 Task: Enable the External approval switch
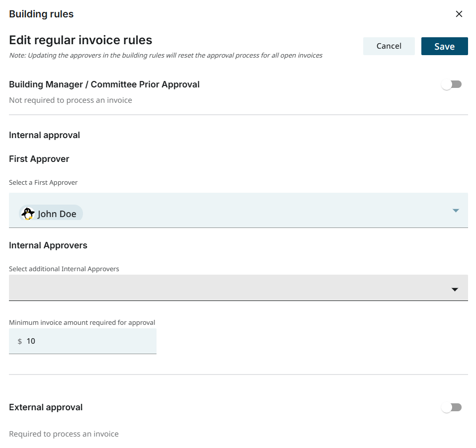pyautogui.click(x=452, y=407)
